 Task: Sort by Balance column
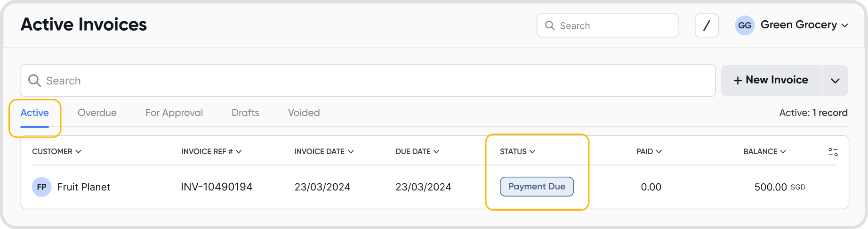point(764,152)
